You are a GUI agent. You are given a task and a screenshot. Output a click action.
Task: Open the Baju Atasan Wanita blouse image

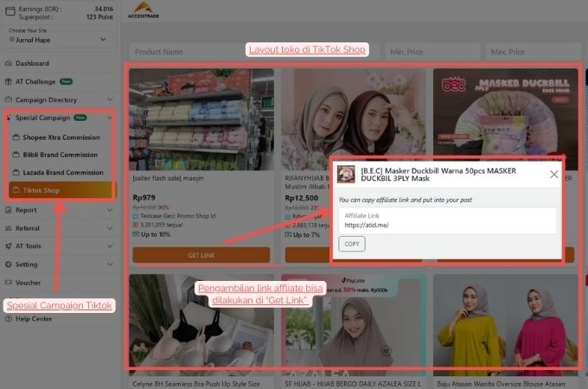click(x=506, y=325)
